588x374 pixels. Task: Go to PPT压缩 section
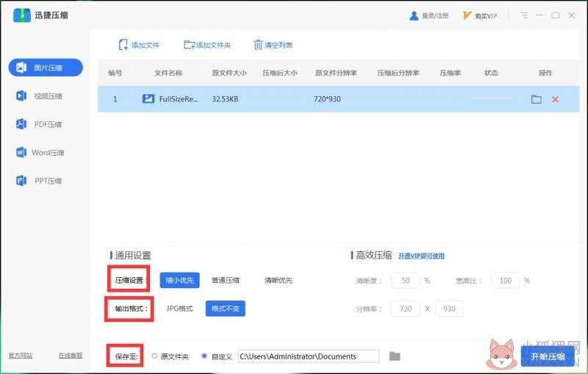pyautogui.click(x=39, y=181)
